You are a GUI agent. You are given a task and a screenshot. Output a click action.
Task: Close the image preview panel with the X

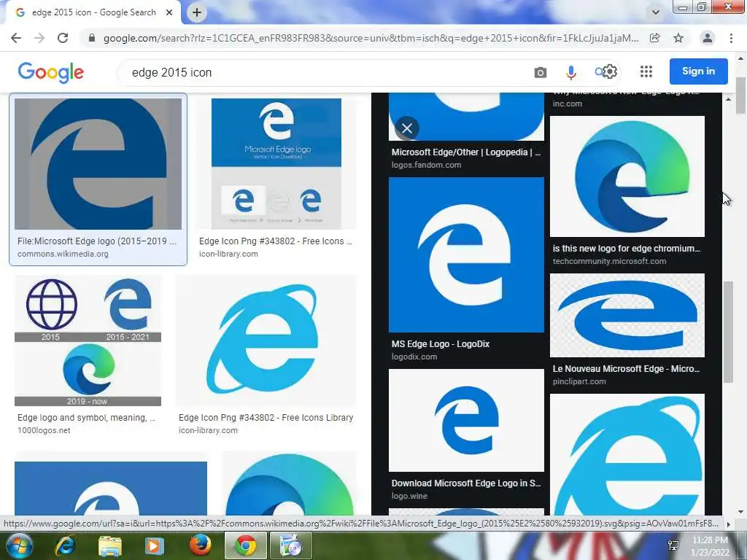(407, 128)
